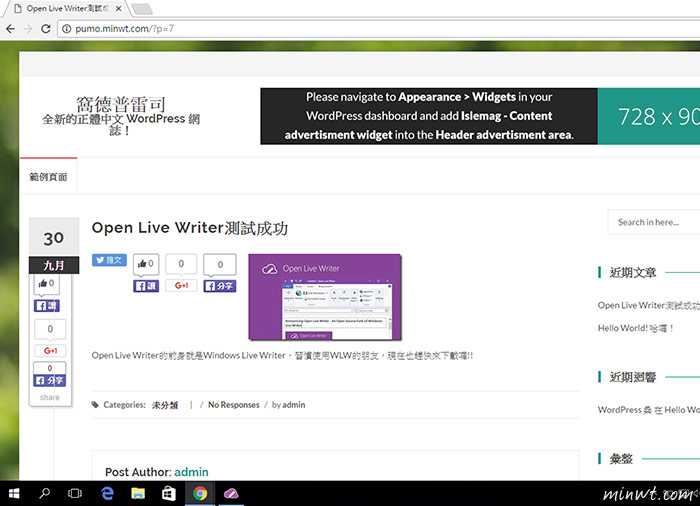Click the floating sidebar Google +1 button
The image size is (700, 506).
pos(50,351)
